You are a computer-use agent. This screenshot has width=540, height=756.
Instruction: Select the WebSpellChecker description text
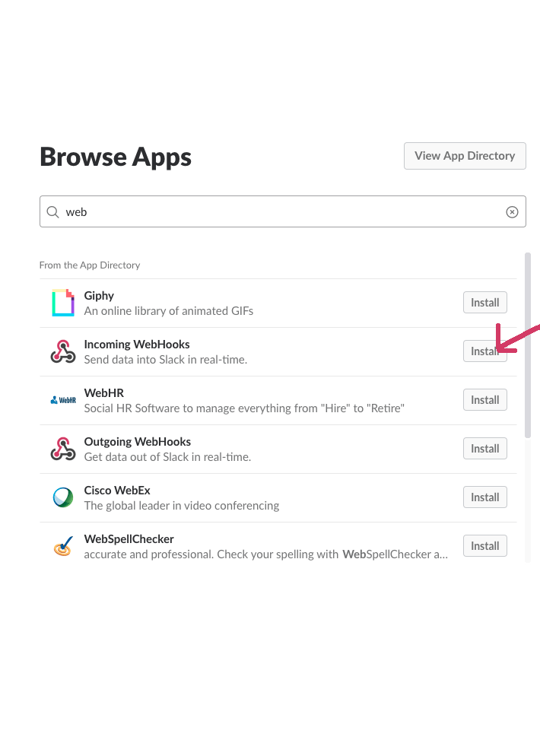(x=265, y=554)
